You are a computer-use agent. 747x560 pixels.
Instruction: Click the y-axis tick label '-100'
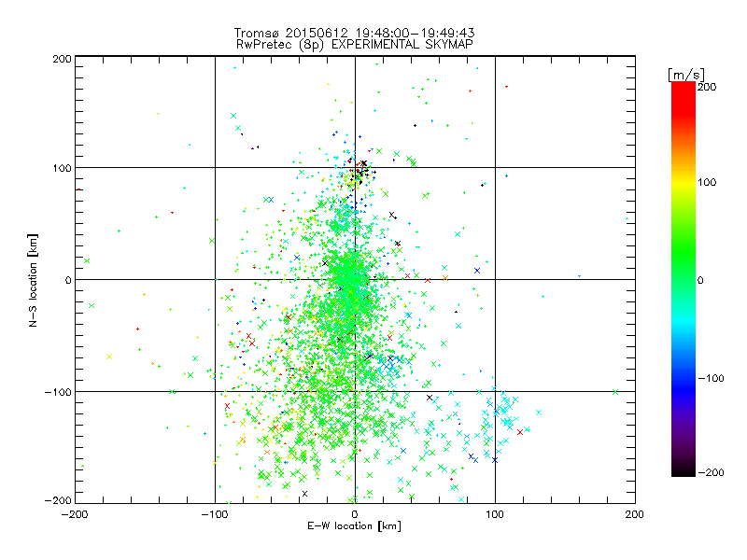click(58, 392)
